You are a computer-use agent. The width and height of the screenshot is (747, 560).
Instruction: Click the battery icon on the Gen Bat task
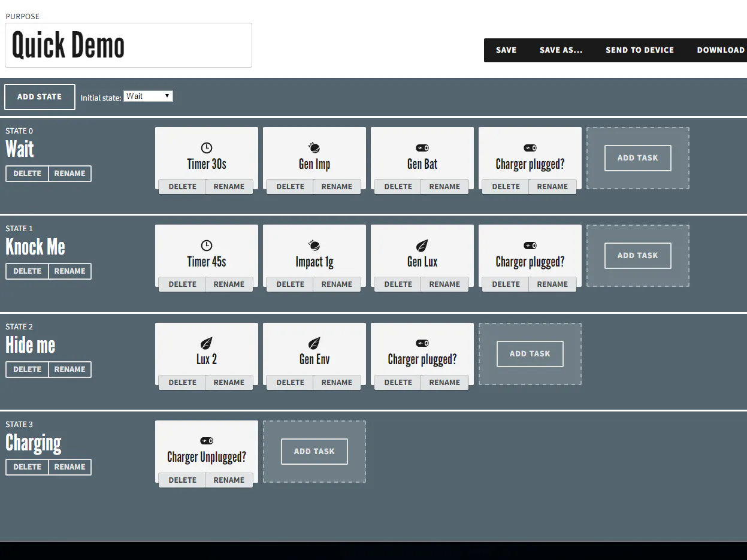422,147
